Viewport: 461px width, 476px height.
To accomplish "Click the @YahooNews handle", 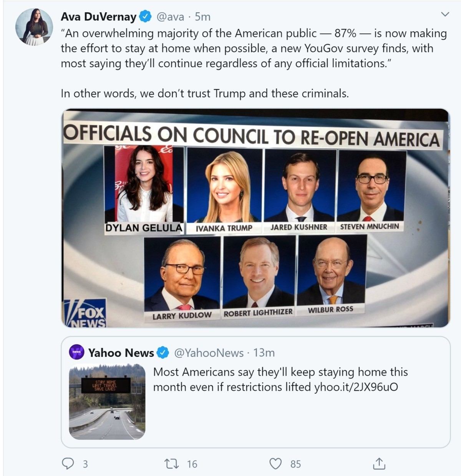I will pyautogui.click(x=209, y=353).
